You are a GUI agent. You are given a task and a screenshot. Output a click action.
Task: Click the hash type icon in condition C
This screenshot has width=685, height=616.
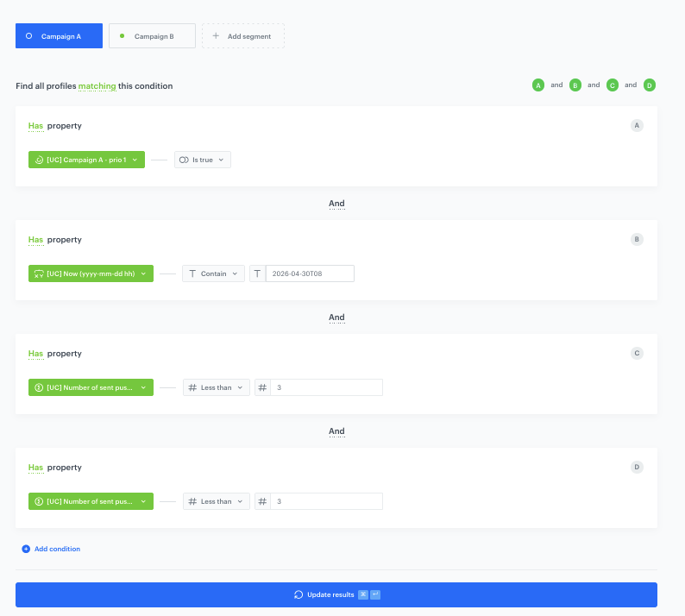[262, 387]
